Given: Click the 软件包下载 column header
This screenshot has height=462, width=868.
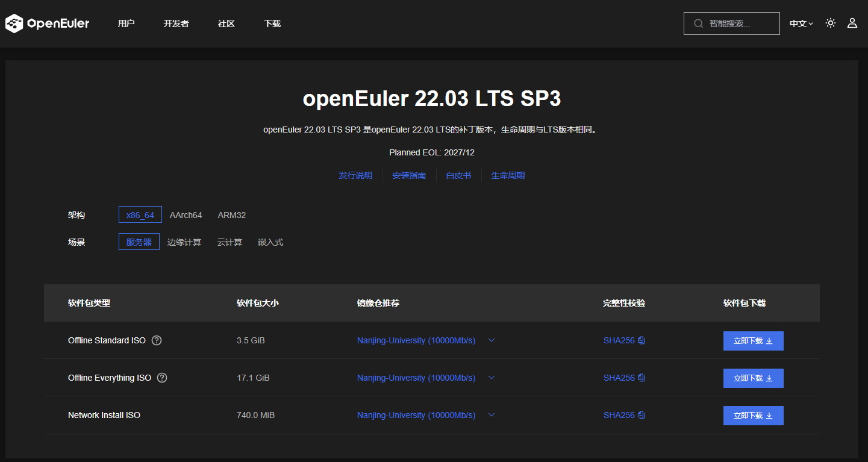Looking at the screenshot, I should (745, 303).
